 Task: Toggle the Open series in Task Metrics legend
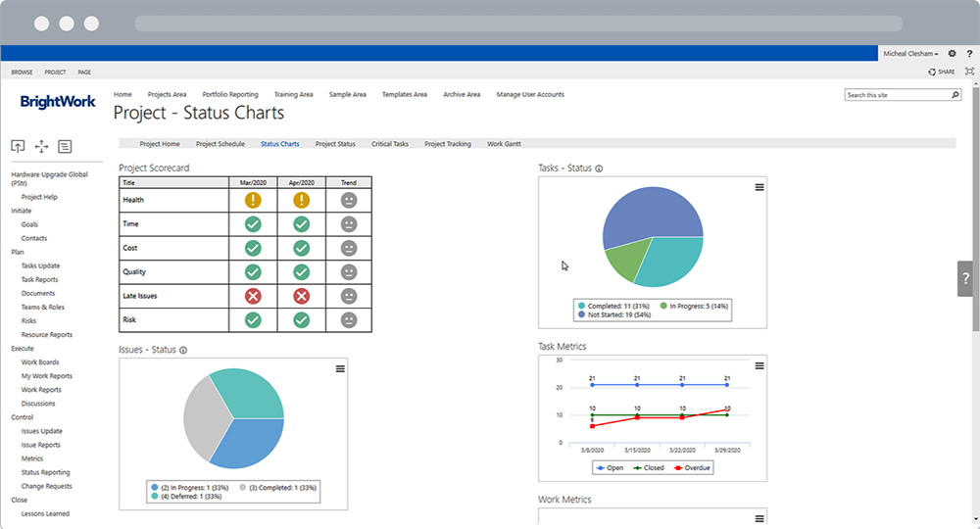(x=610, y=467)
